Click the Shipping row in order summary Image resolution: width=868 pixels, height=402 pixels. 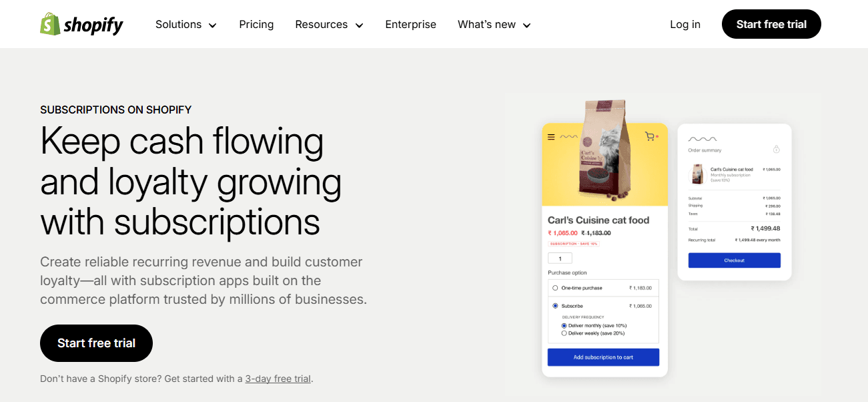(734, 206)
